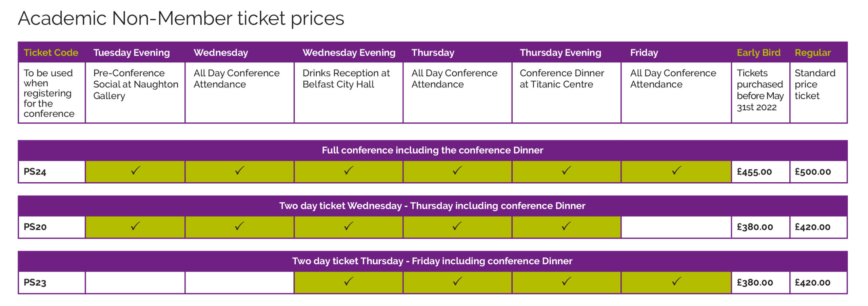Click the PS24 early bird price £455.00

(754, 172)
